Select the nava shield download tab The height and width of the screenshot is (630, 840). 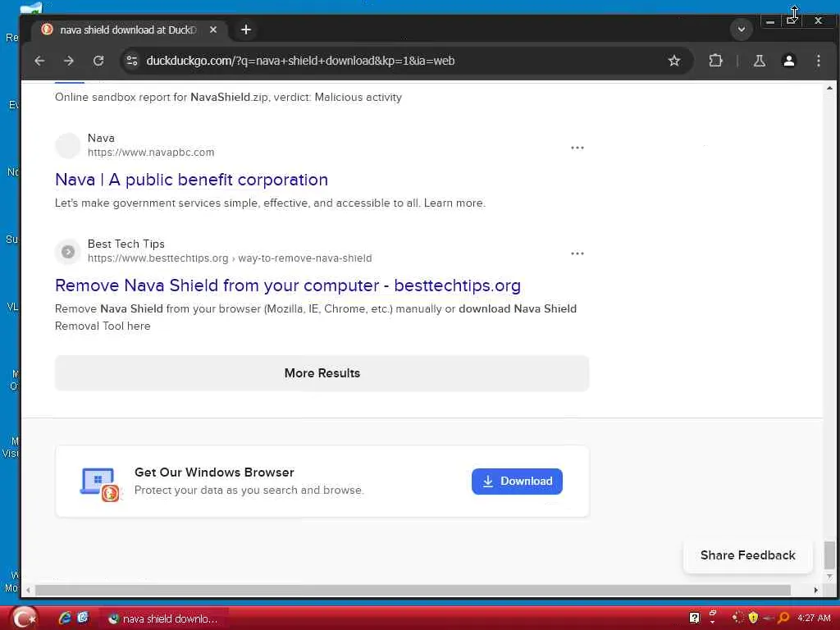click(128, 30)
